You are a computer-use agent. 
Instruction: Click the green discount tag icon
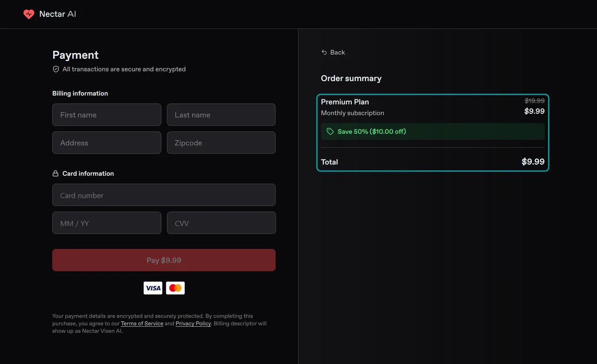pyautogui.click(x=330, y=131)
